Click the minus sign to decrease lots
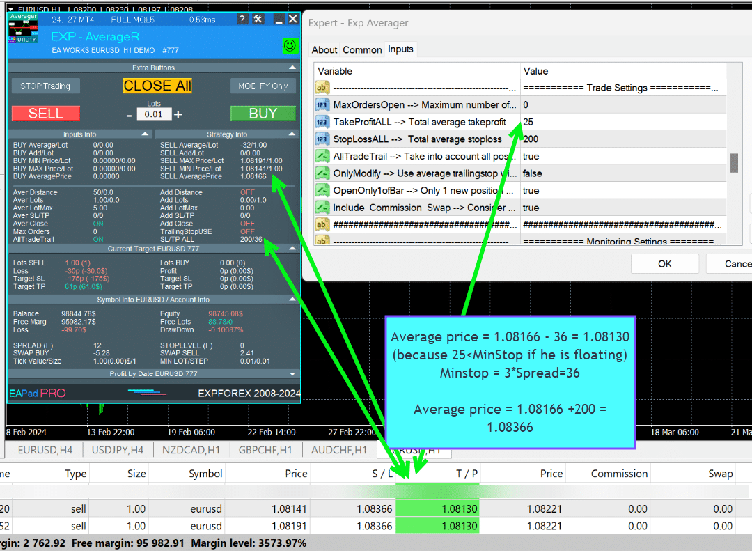752x560 pixels. point(130,115)
